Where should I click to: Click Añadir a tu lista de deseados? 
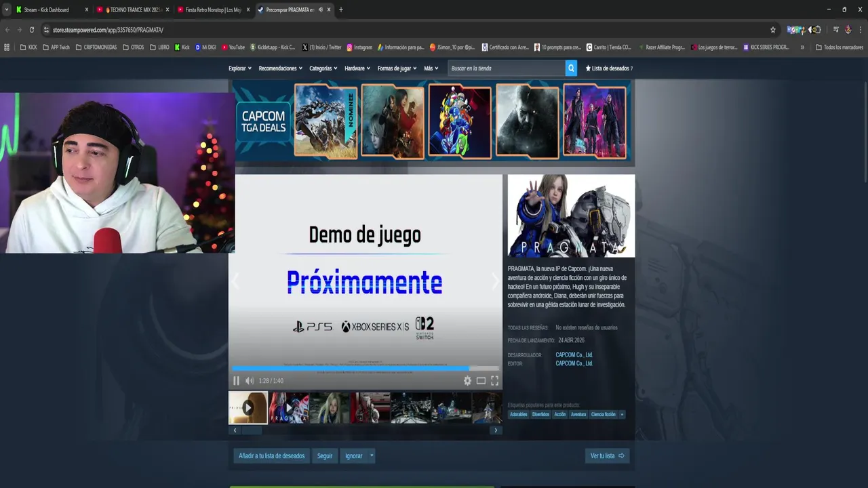pyautogui.click(x=271, y=455)
